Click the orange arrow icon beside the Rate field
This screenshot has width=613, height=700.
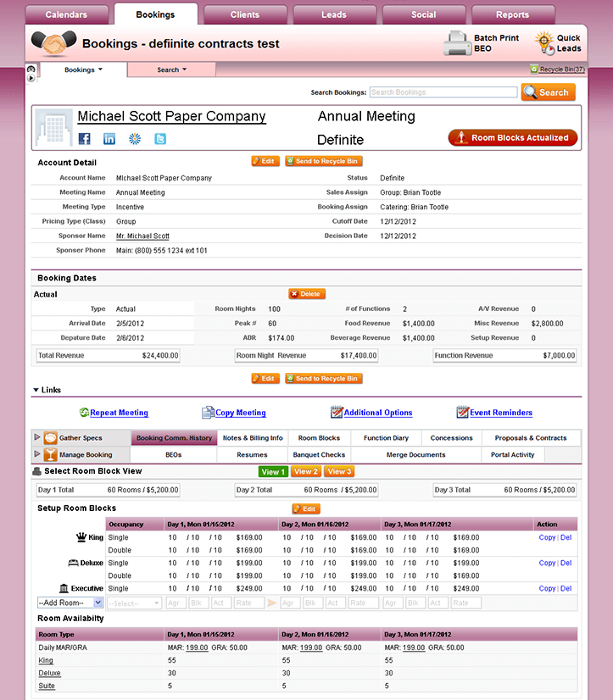tap(271, 603)
